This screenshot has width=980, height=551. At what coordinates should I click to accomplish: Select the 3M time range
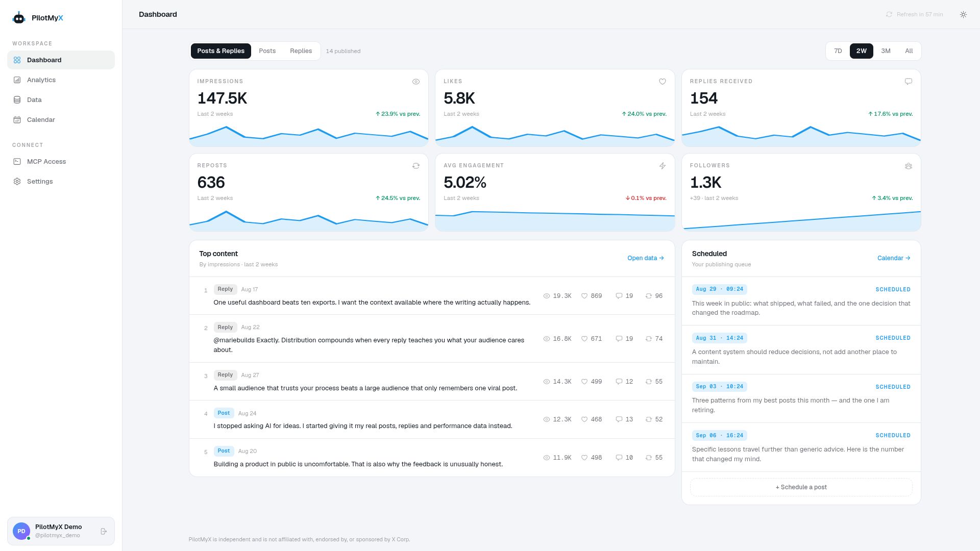point(886,51)
